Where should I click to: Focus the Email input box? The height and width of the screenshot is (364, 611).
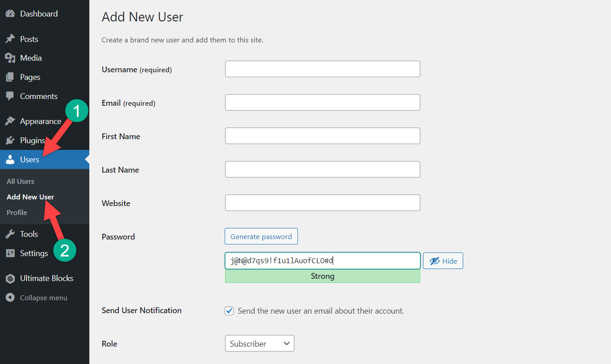point(322,103)
